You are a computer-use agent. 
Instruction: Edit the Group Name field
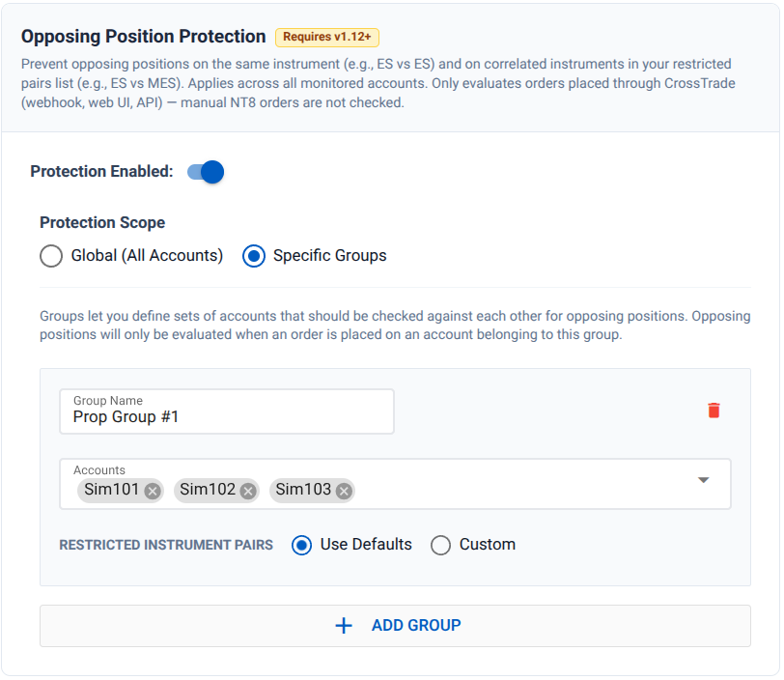pyautogui.click(x=227, y=415)
